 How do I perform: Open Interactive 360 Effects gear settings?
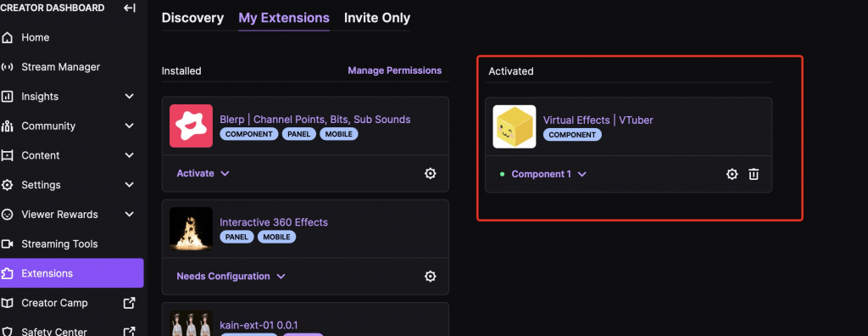point(430,276)
